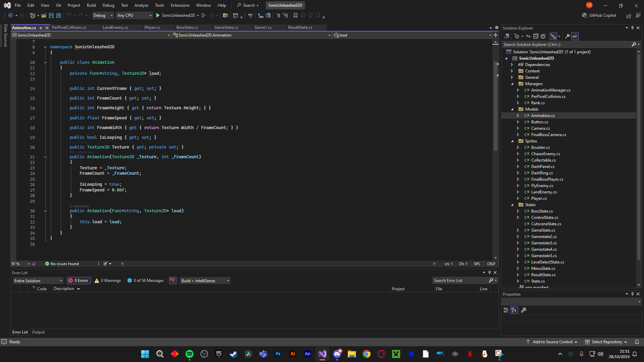The width and height of the screenshot is (644, 362).
Task: Toggle auto-hide pin on Solution Explorer panel
Action: coord(632,28)
